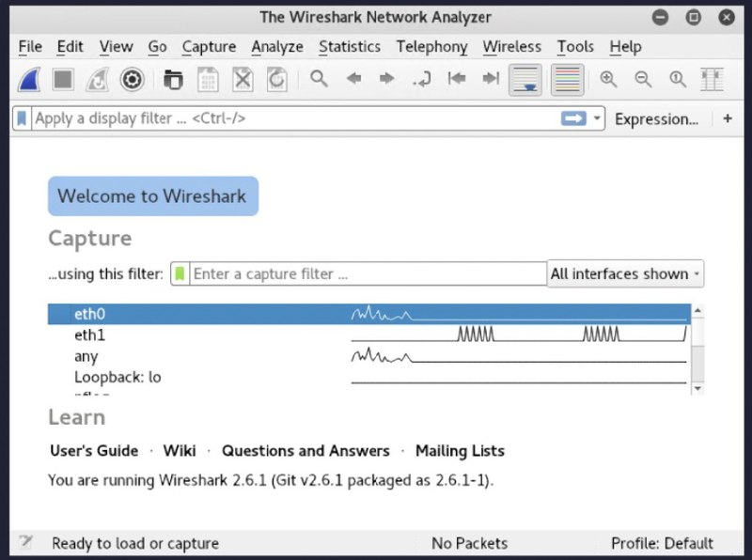
Task: Click the go to specified packet icon
Action: pyautogui.click(x=421, y=79)
